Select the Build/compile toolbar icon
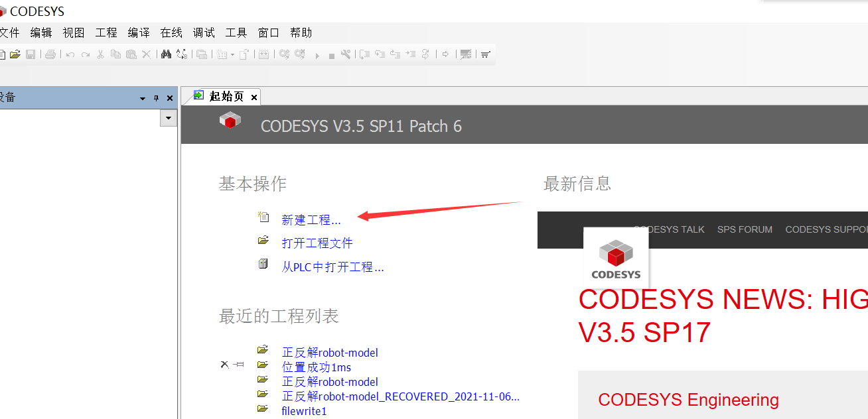 264,54
